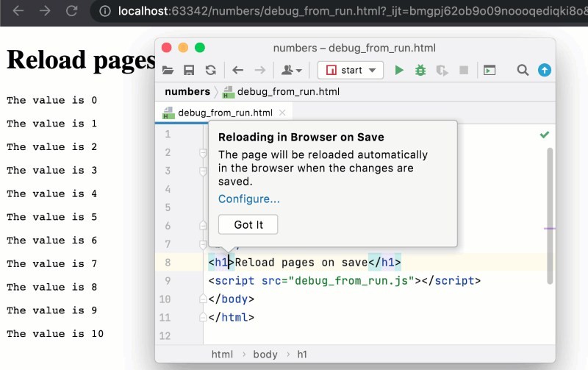Screen dimensions: 588x370
Task: Click the 'html' breadcrumb at editor bottom
Action: click(x=222, y=355)
